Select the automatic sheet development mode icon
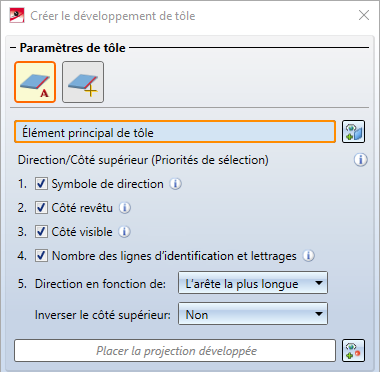This screenshot has width=380, height=372. tap(35, 82)
